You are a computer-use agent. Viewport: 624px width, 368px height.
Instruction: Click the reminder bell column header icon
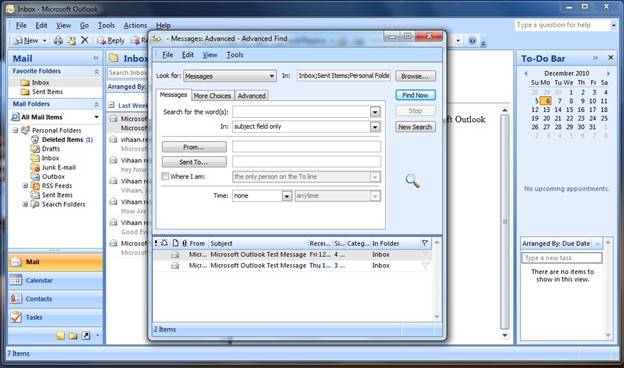(164, 243)
